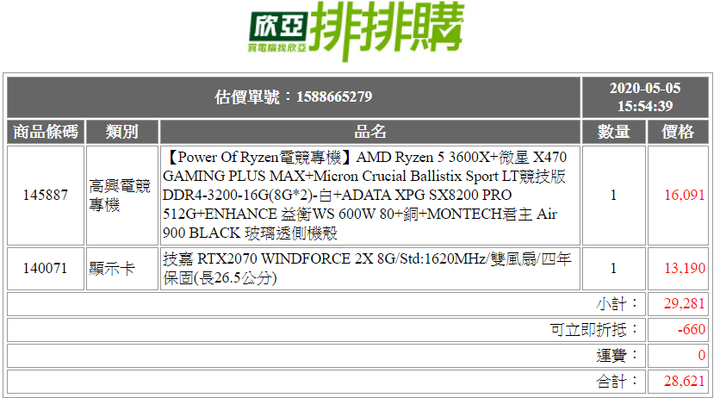This screenshot has width=720, height=398.
Task: Select product barcode 140071
Action: point(45,269)
